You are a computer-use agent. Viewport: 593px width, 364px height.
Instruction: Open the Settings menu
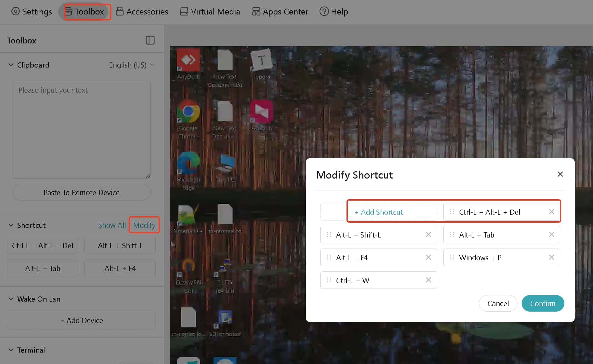[x=31, y=11]
